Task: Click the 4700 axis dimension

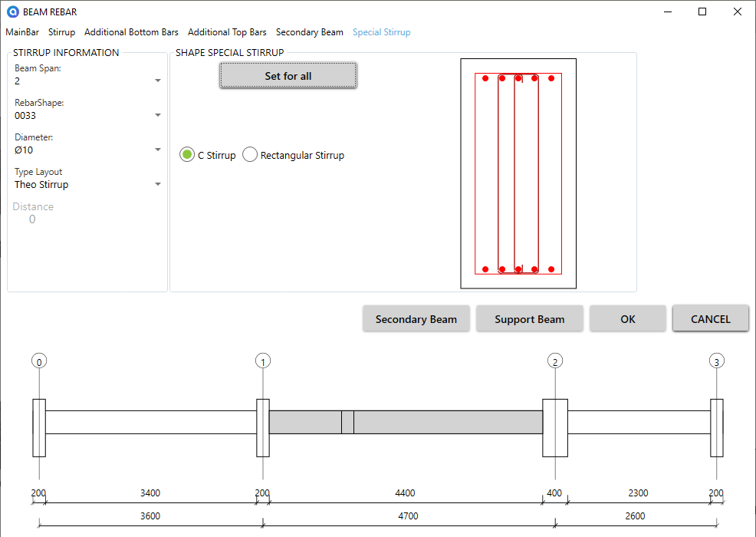Action: tap(408, 516)
